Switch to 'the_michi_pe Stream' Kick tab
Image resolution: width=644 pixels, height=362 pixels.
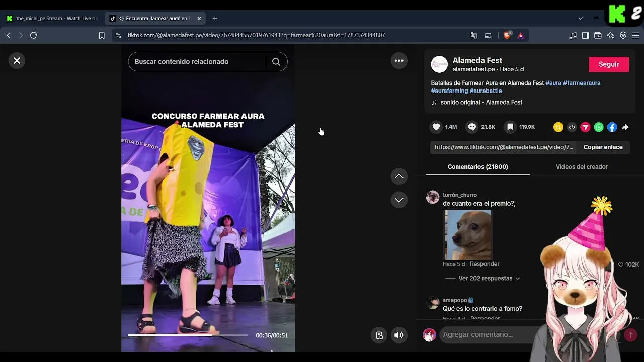52,19
